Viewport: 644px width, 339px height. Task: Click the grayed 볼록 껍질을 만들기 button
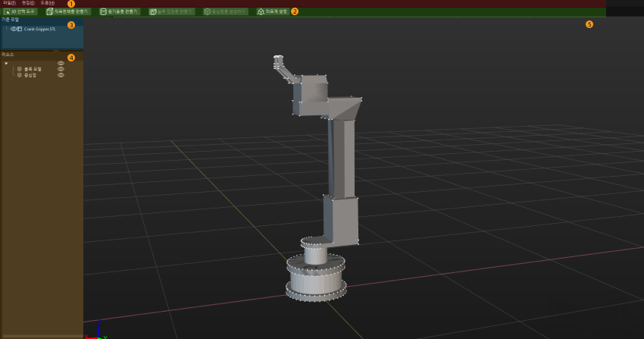(x=172, y=12)
